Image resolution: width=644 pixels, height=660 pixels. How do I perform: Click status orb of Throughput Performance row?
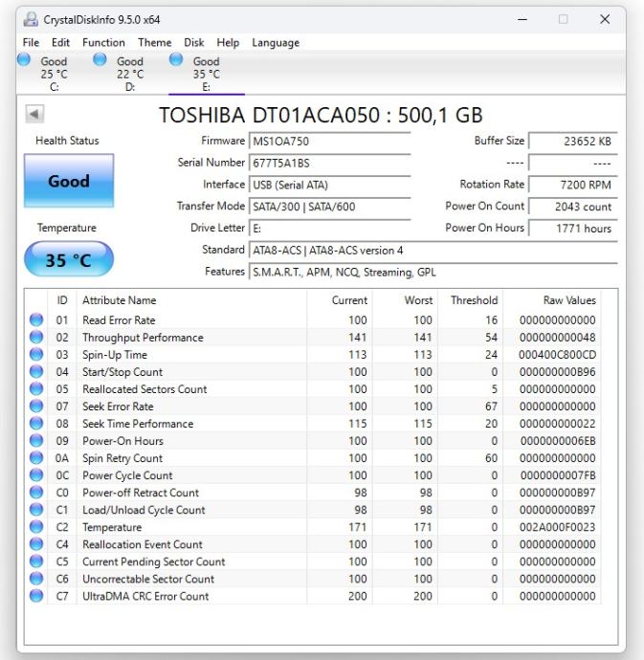tap(36, 337)
